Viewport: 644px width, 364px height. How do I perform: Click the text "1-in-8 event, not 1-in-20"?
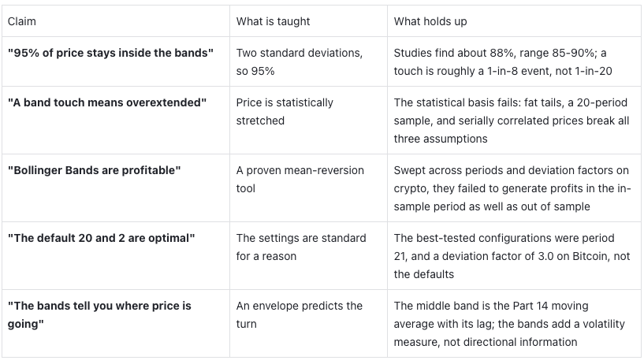549,71
